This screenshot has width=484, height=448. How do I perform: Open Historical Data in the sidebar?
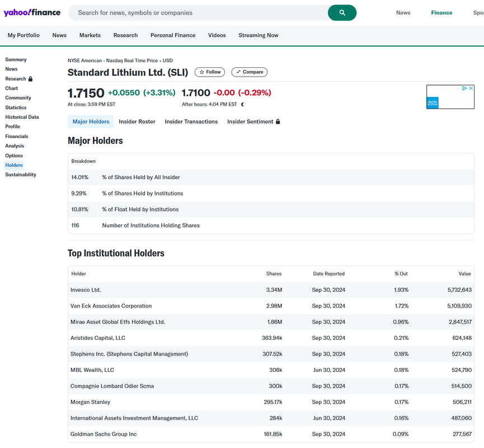[22, 117]
